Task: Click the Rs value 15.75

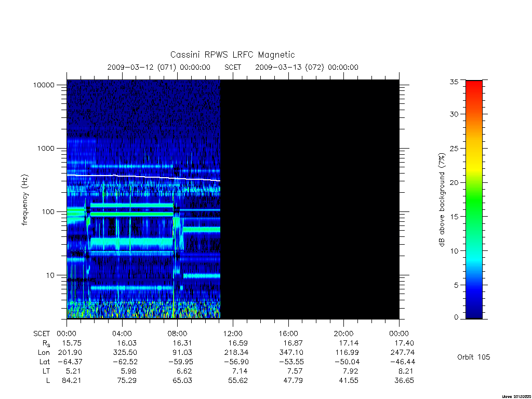Action: (x=71, y=343)
